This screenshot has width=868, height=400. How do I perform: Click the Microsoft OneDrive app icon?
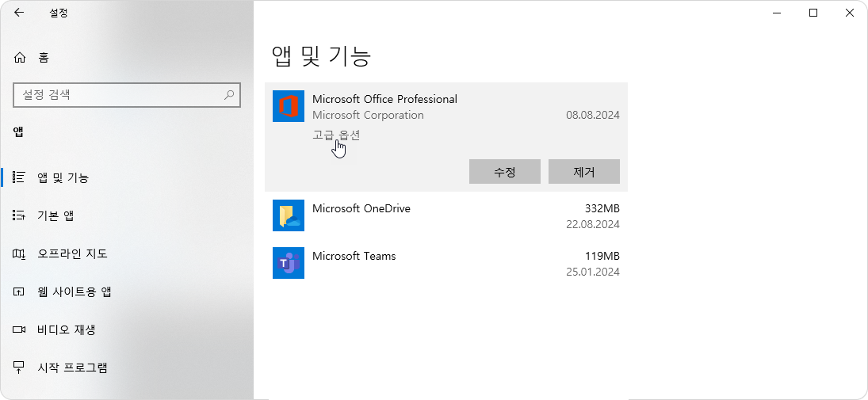(x=289, y=215)
